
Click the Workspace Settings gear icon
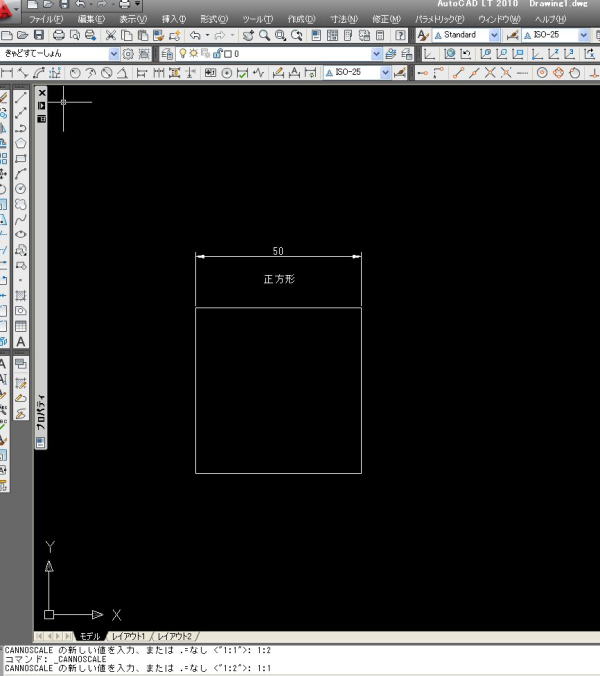[128, 54]
